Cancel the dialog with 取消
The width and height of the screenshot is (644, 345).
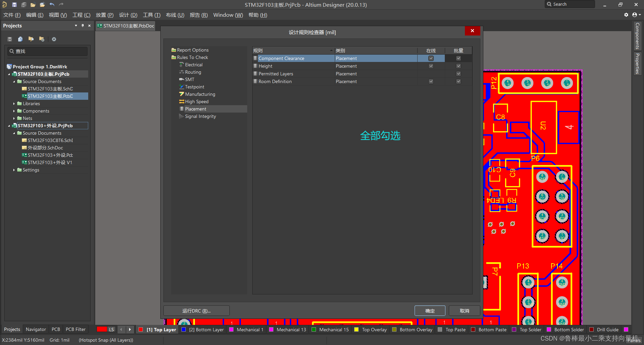465,311
